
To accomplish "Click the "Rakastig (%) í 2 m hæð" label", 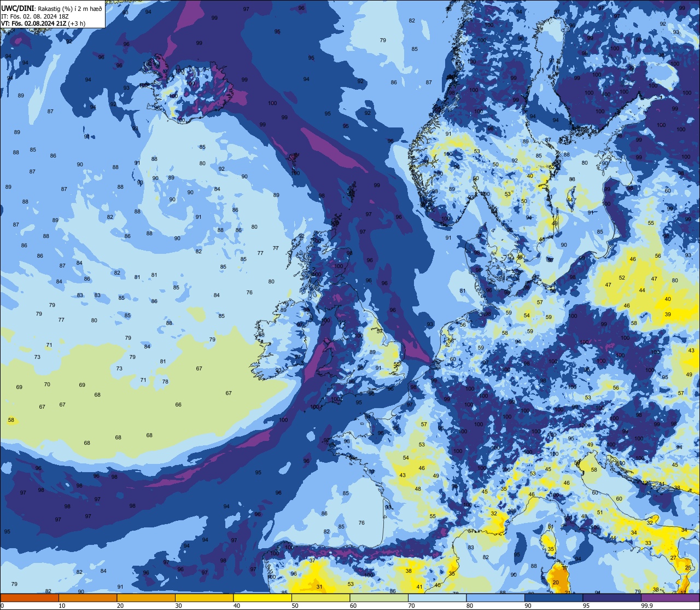I will pyautogui.click(x=69, y=9).
